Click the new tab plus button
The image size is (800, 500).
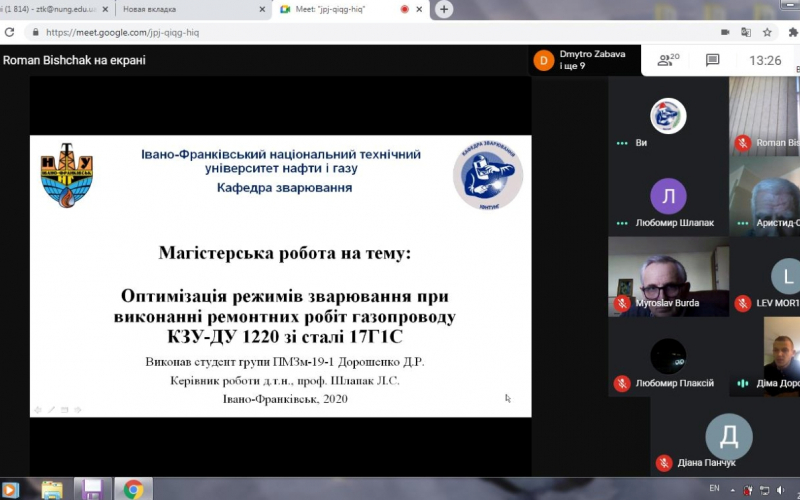point(444,9)
